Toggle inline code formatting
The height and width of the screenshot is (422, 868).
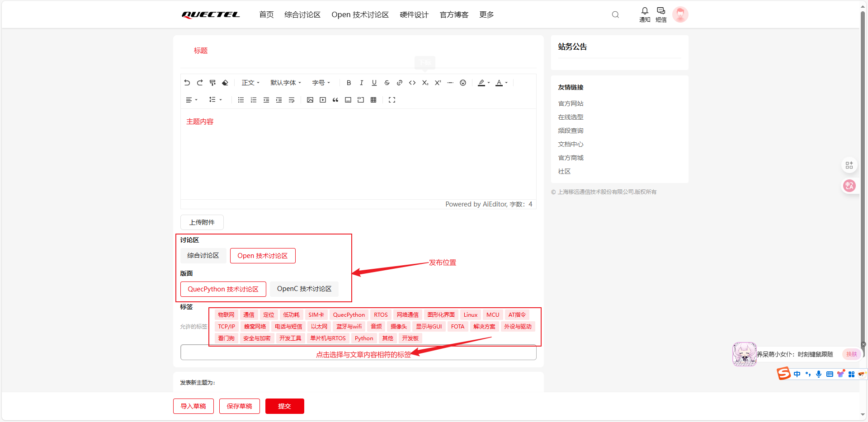pos(412,83)
